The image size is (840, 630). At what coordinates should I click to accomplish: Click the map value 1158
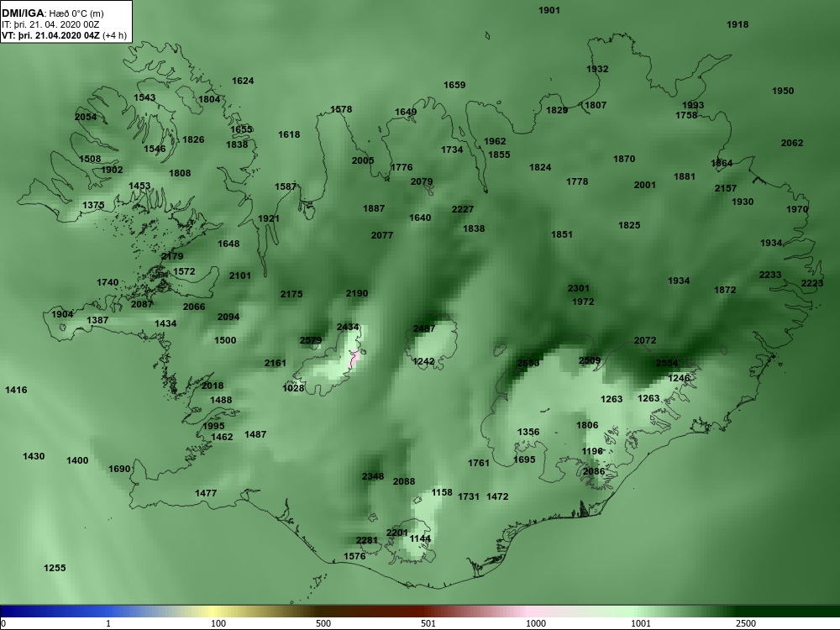(x=442, y=492)
